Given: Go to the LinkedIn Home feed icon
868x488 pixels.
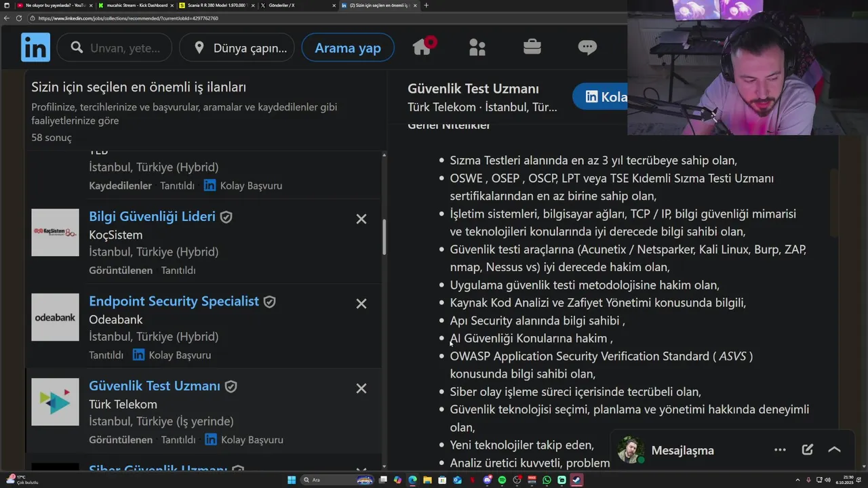Looking at the screenshot, I should click(x=422, y=47).
